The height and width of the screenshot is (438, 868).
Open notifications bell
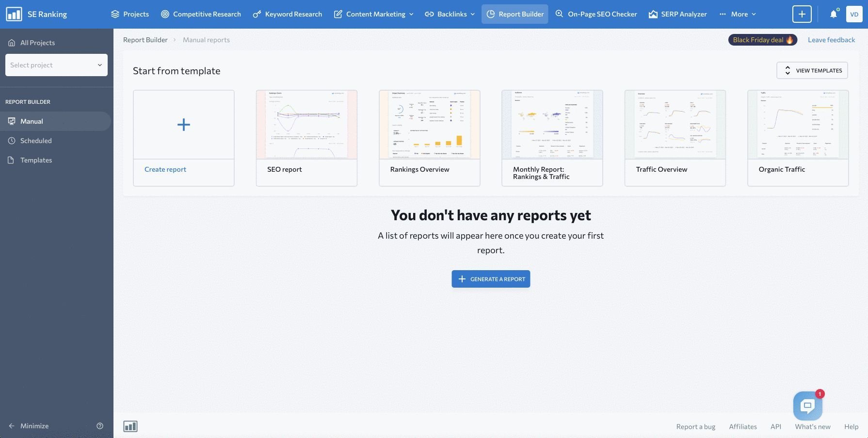click(834, 14)
